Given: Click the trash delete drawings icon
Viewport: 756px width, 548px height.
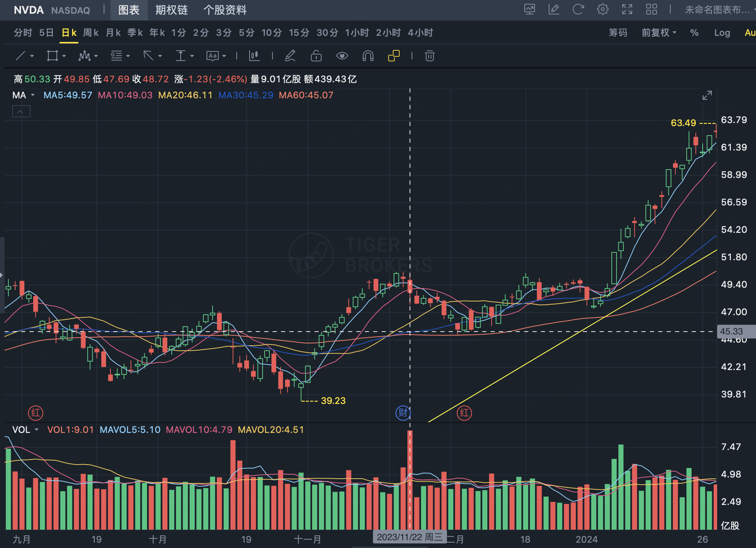Looking at the screenshot, I should point(429,56).
